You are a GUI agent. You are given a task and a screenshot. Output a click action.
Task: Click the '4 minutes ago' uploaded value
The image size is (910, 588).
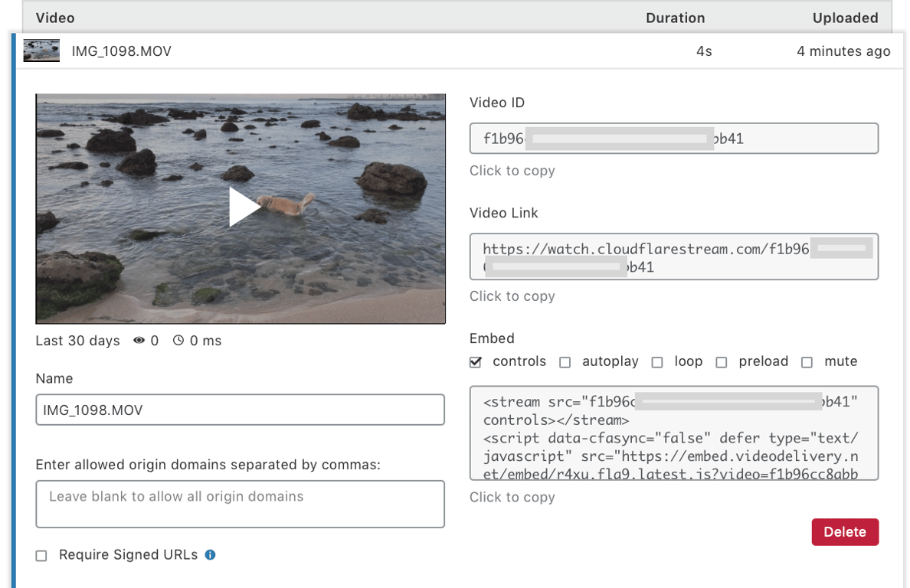coord(843,51)
